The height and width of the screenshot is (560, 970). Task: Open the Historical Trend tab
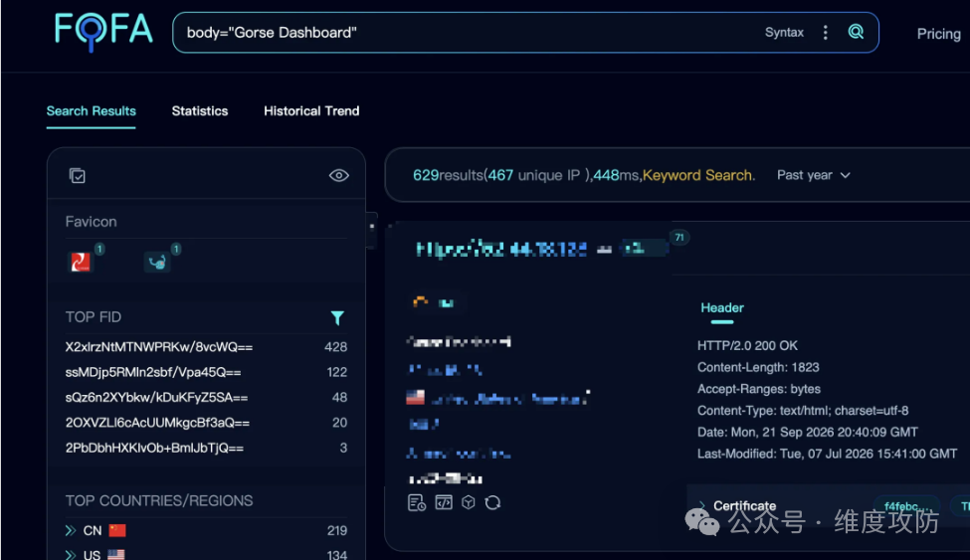pyautogui.click(x=311, y=110)
